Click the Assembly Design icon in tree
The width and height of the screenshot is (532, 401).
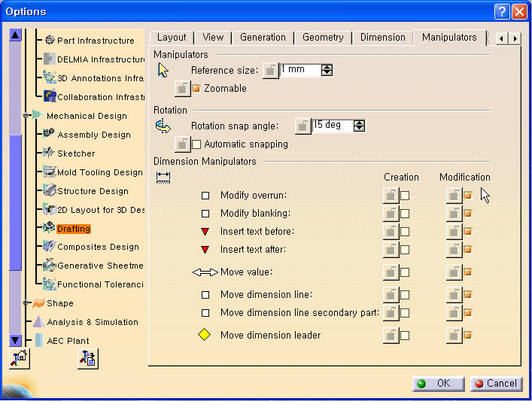tap(49, 134)
